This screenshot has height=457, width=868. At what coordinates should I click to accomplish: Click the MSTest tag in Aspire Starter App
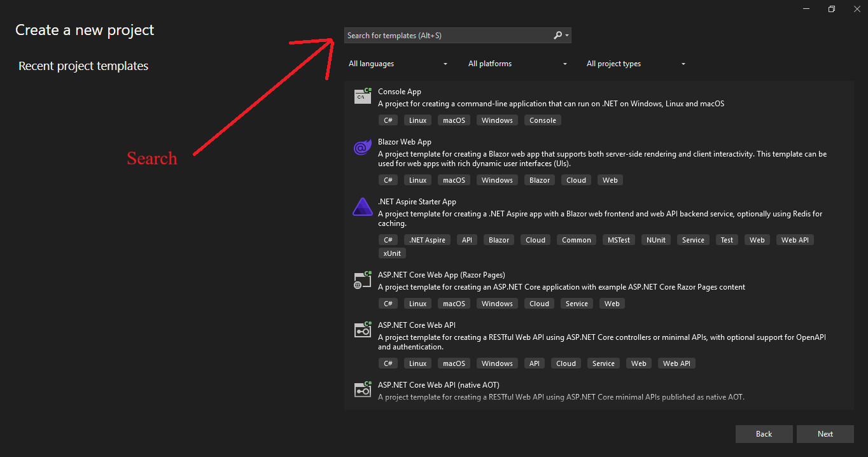[x=619, y=240]
